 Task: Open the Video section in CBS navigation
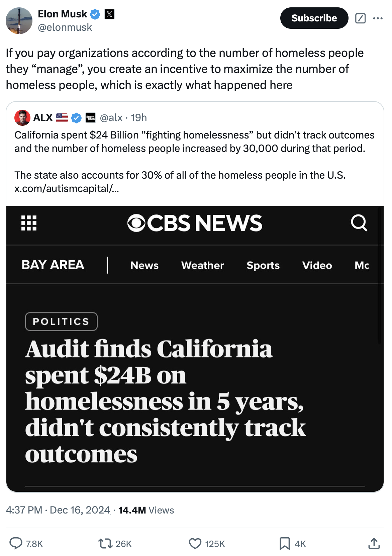point(317,265)
